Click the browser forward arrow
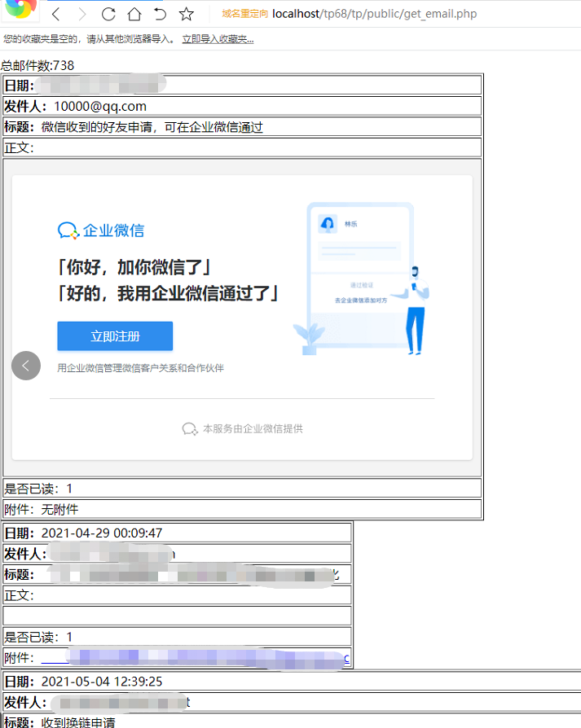The image size is (581, 728). pyautogui.click(x=81, y=14)
